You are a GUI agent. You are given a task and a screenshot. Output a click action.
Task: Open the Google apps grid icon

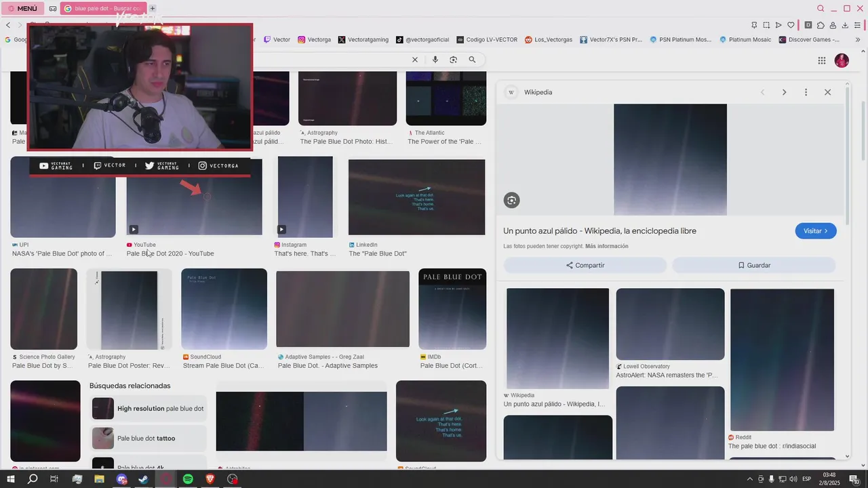tap(822, 60)
